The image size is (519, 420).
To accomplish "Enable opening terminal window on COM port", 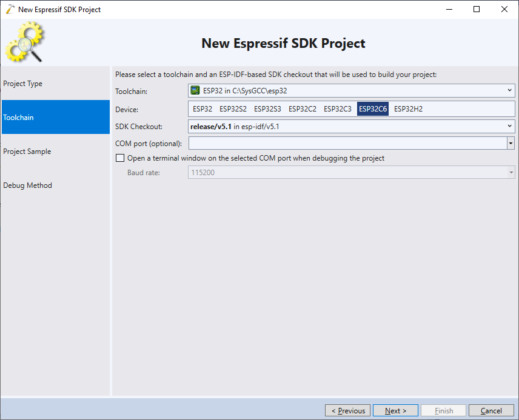I will pyautogui.click(x=120, y=158).
